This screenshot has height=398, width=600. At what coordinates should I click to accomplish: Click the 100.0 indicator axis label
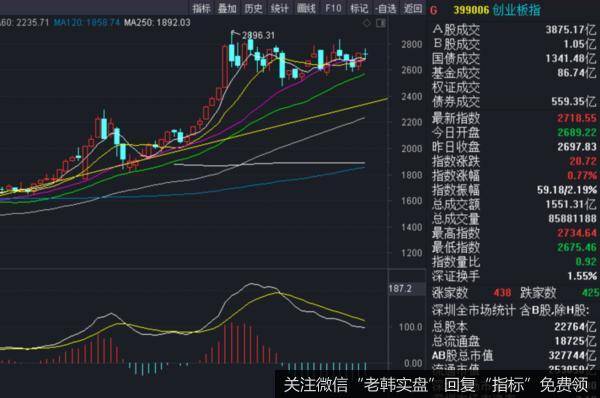(x=411, y=327)
